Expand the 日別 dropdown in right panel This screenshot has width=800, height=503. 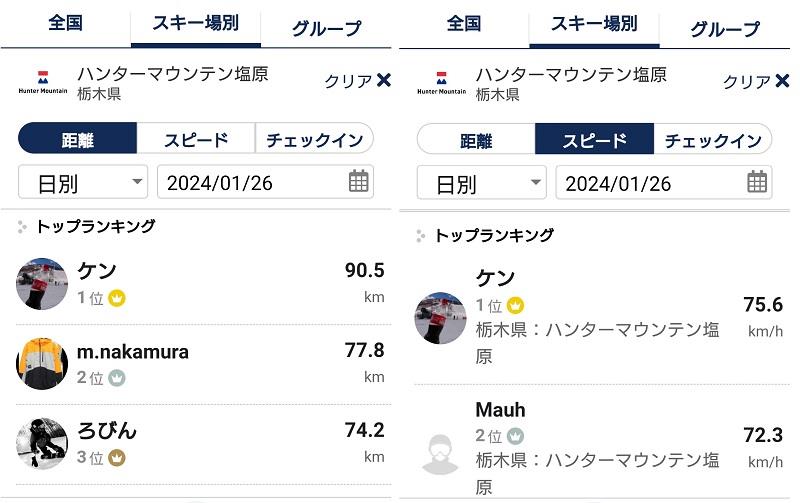click(482, 183)
